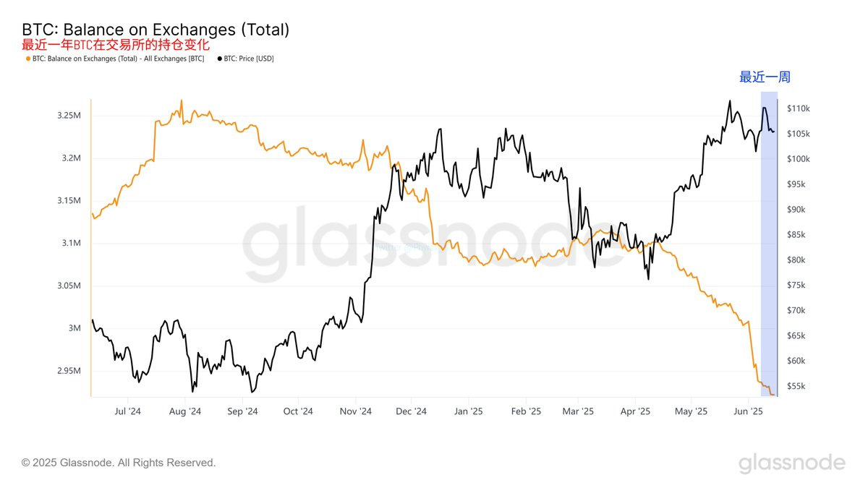
Task: Click the red Chinese subtitle under the title
Action: click(x=116, y=45)
